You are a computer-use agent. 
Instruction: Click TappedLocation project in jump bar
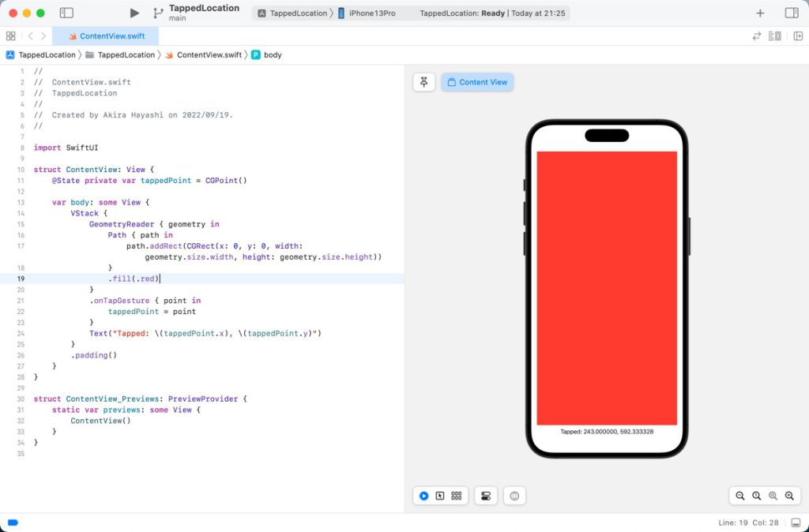[x=41, y=54]
